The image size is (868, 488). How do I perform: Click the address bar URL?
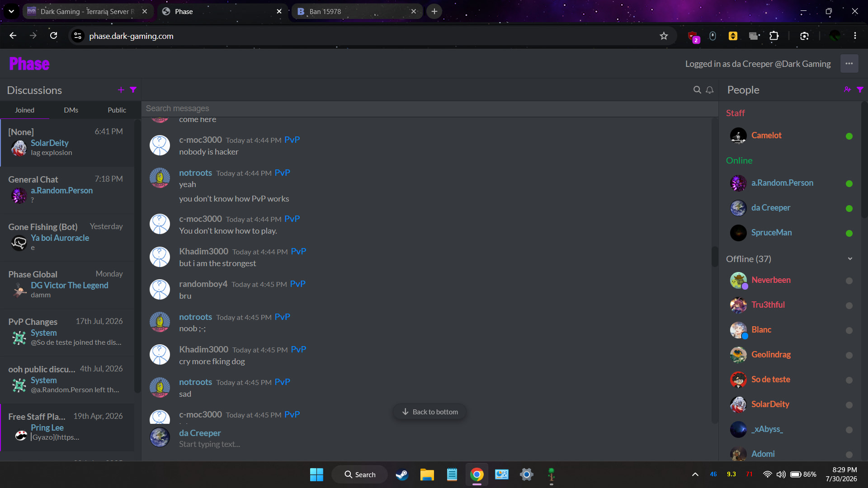coord(131,36)
